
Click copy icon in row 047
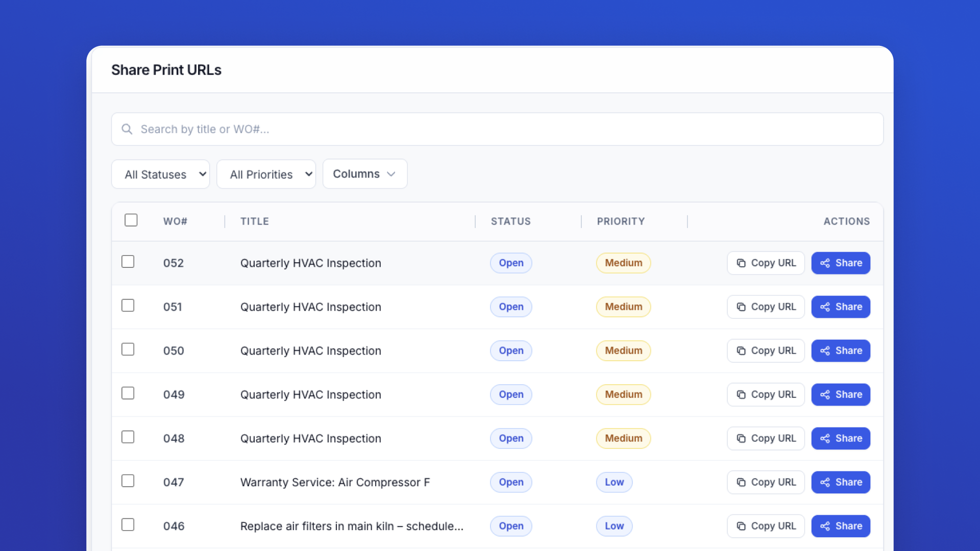[x=741, y=483]
